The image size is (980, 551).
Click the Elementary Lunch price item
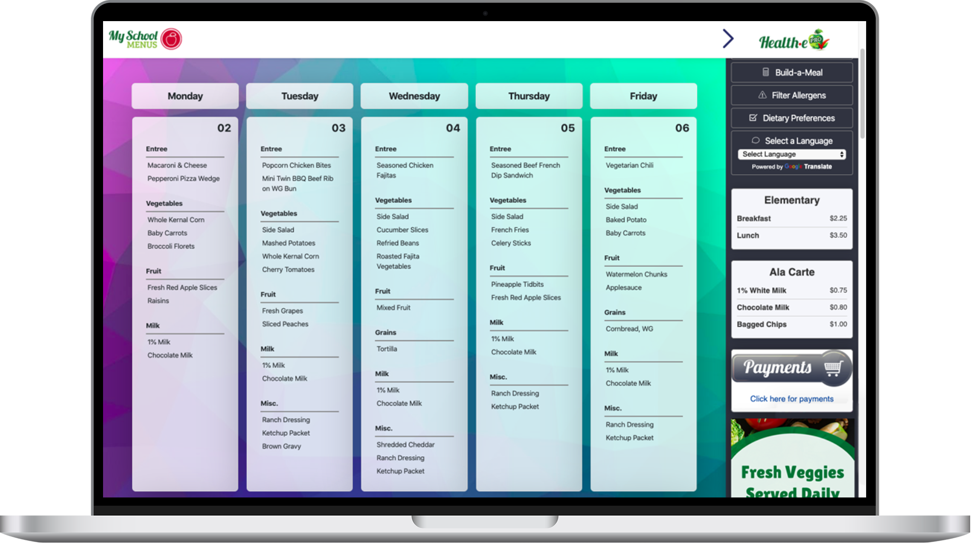tap(792, 235)
